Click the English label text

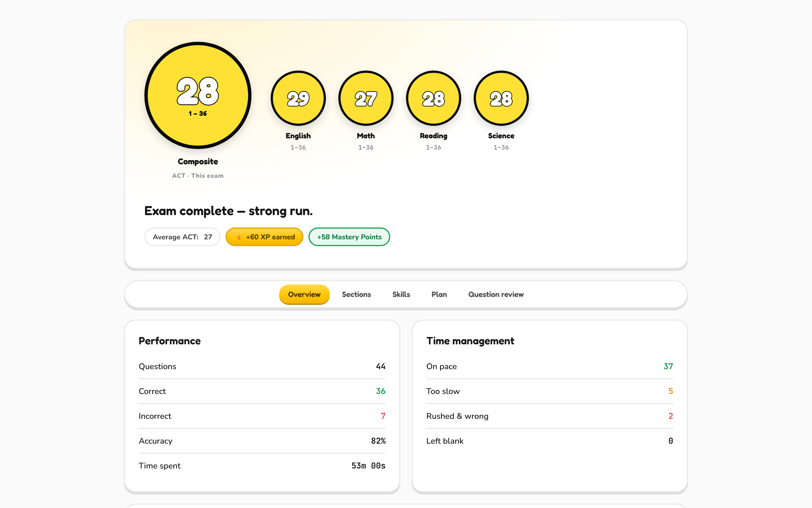pos(298,136)
